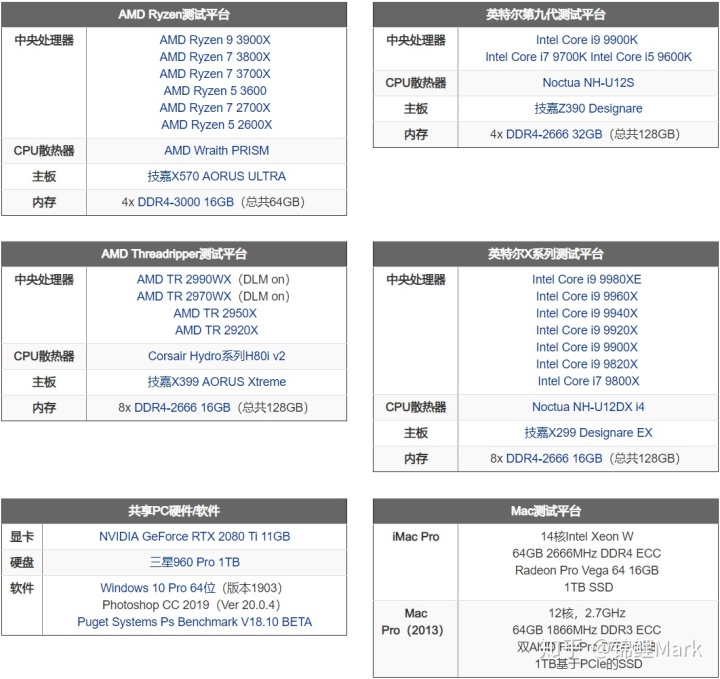This screenshot has height=679, width=720.
Task: Open the Intel Core i5 9600K link
Action: click(641, 57)
